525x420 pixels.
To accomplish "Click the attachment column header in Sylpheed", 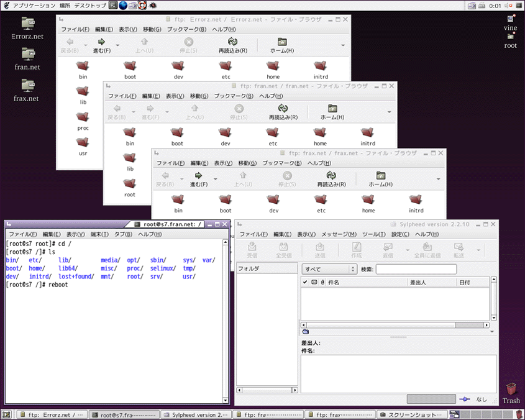I will tap(322, 282).
